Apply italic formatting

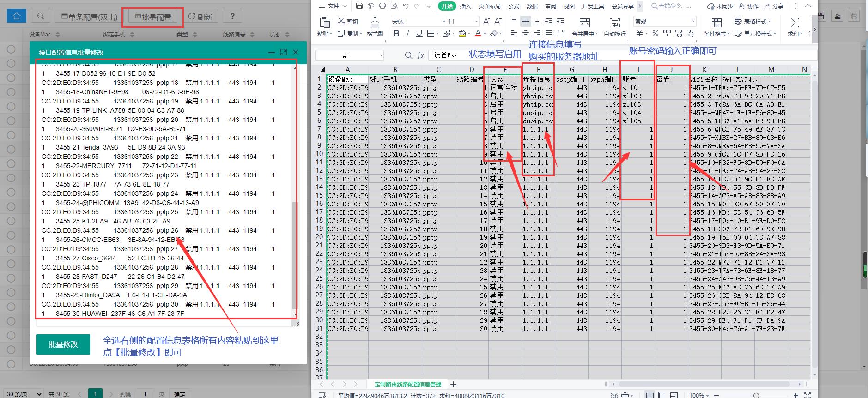(407, 33)
